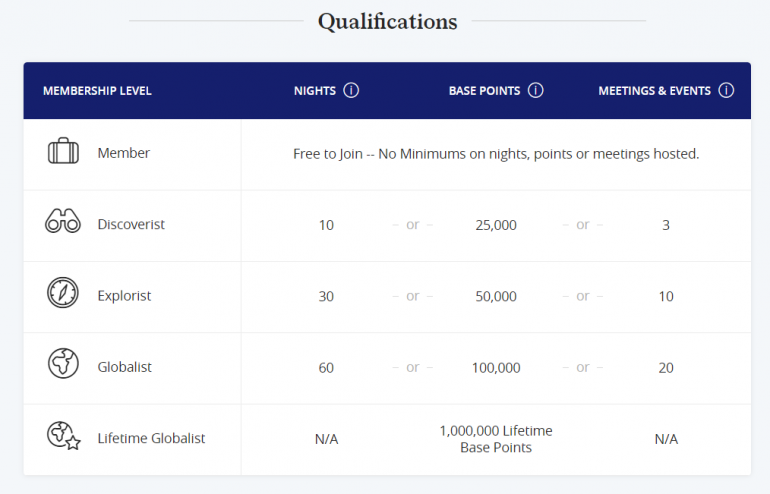The width and height of the screenshot is (770, 494).
Task: Click the Lifetime Globalist globe-star icon
Action: [64, 437]
